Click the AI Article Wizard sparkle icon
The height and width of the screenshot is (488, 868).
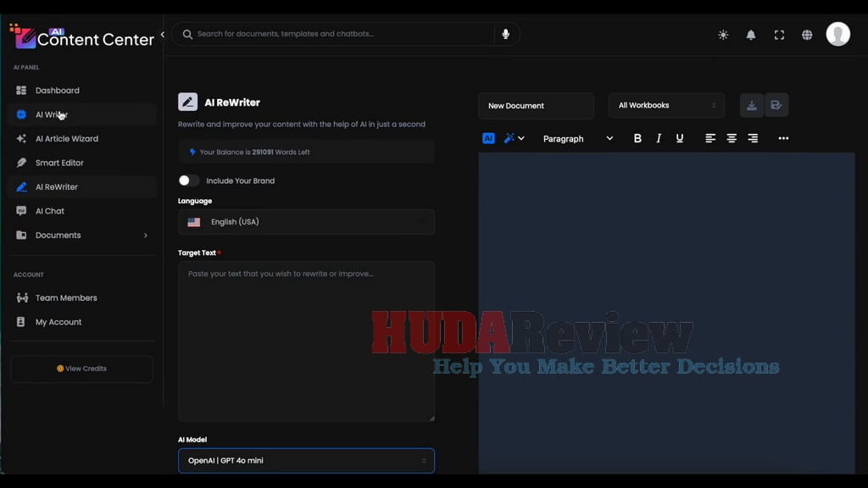(x=21, y=139)
